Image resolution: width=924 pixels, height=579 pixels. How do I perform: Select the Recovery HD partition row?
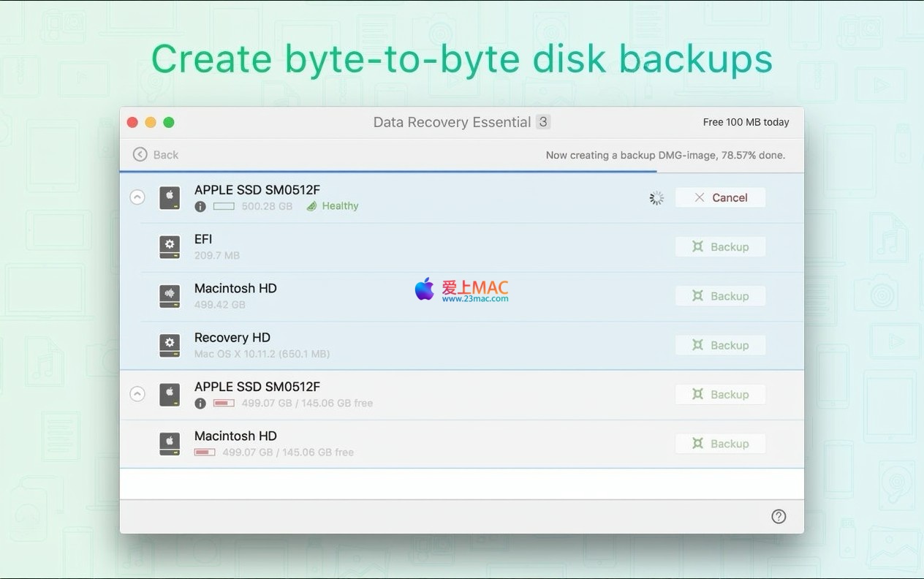click(439, 345)
